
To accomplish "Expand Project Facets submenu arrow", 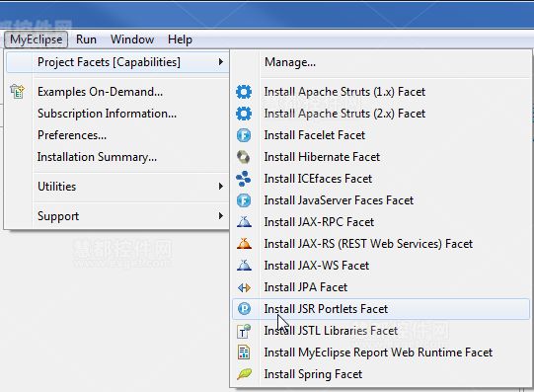I will [221, 62].
